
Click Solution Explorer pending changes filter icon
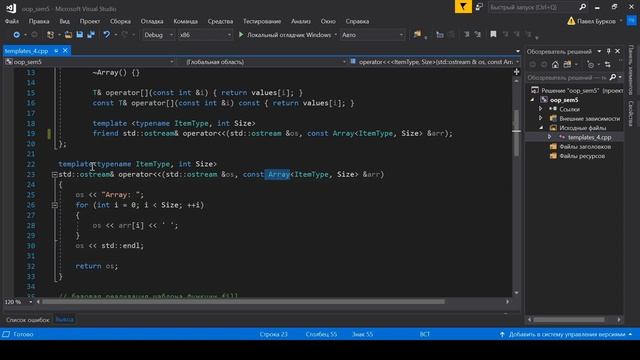[x=590, y=64]
